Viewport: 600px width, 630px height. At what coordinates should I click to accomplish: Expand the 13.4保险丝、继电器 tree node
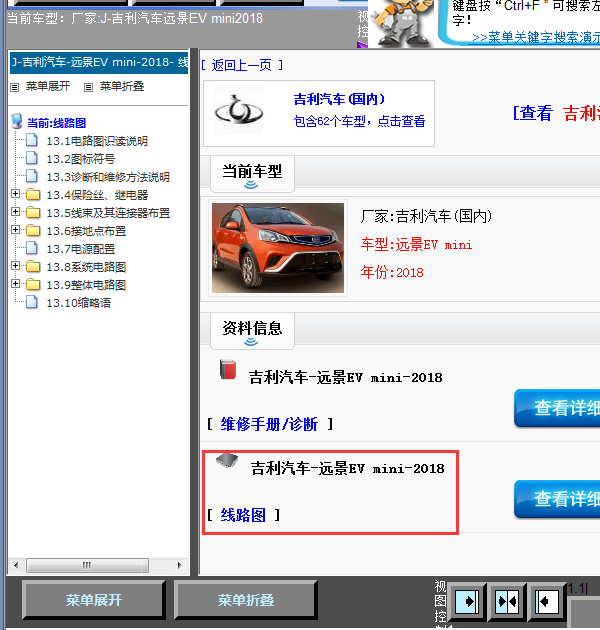(16, 194)
